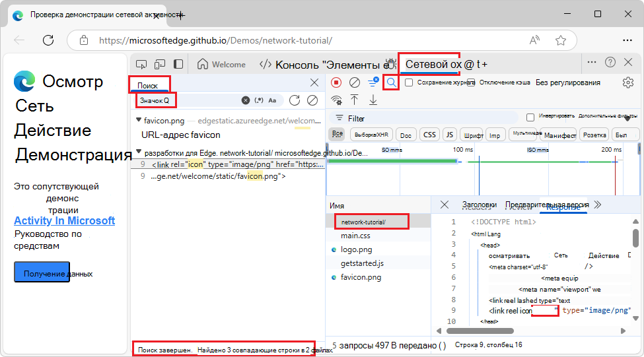Close the request details pane
Screen dimensions: 644x357
click(445, 205)
